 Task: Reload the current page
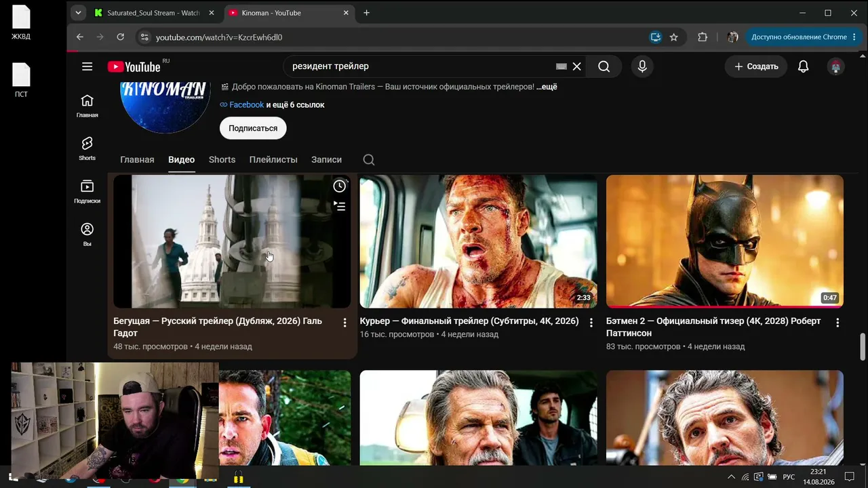click(121, 37)
